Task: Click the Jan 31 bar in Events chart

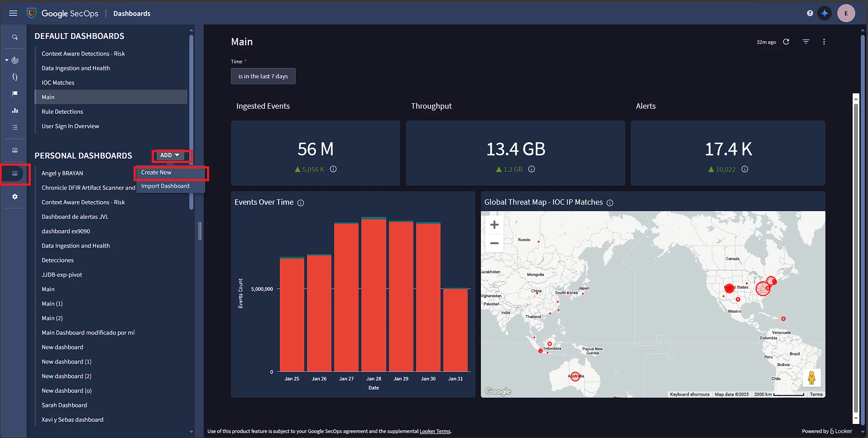Action: pos(456,330)
